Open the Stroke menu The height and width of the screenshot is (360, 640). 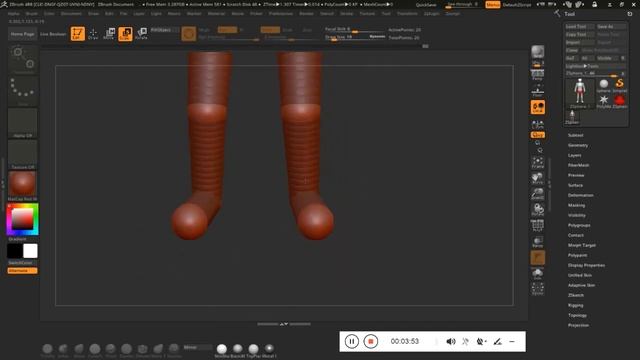347,13
